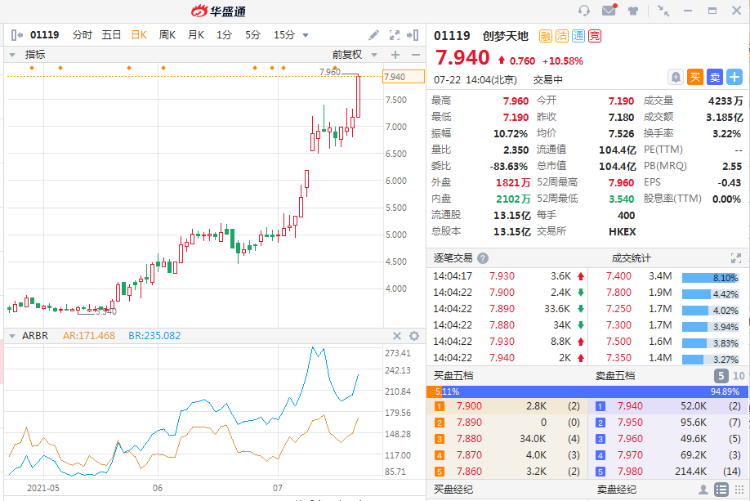Open the ARBR indicator selector dropdown
Screen dimensions: 750x501
[x=12, y=336]
